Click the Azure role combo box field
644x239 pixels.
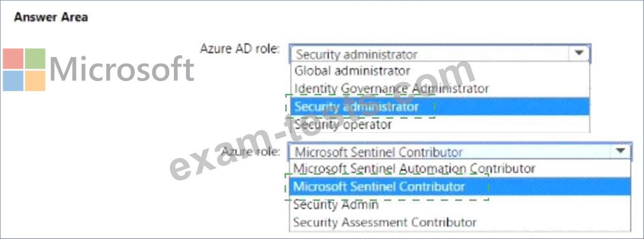450,152
